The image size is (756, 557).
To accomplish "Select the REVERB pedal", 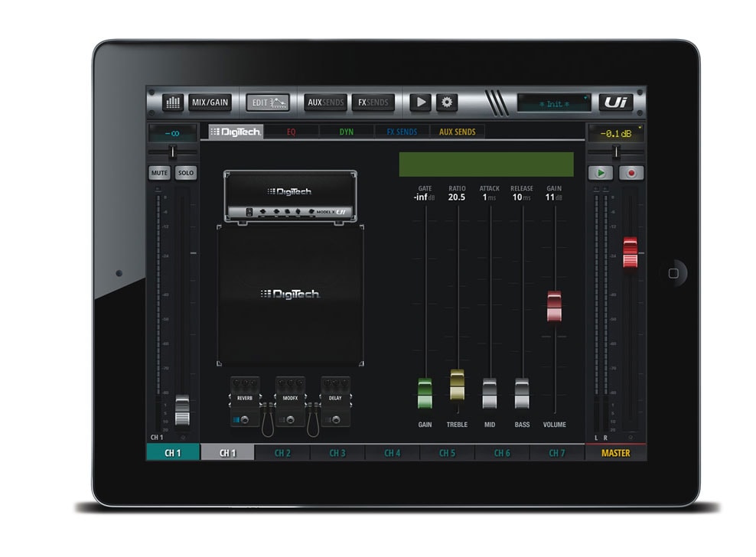I will [x=245, y=402].
